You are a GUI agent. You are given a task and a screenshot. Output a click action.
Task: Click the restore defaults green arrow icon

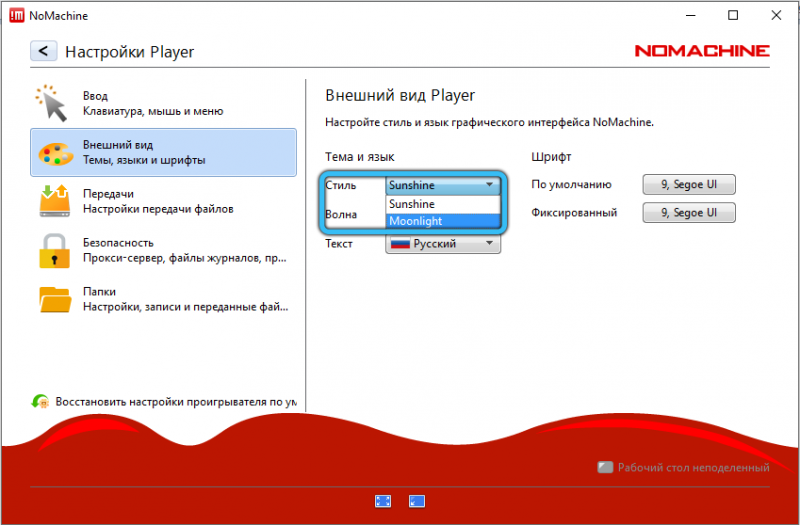pos(40,402)
